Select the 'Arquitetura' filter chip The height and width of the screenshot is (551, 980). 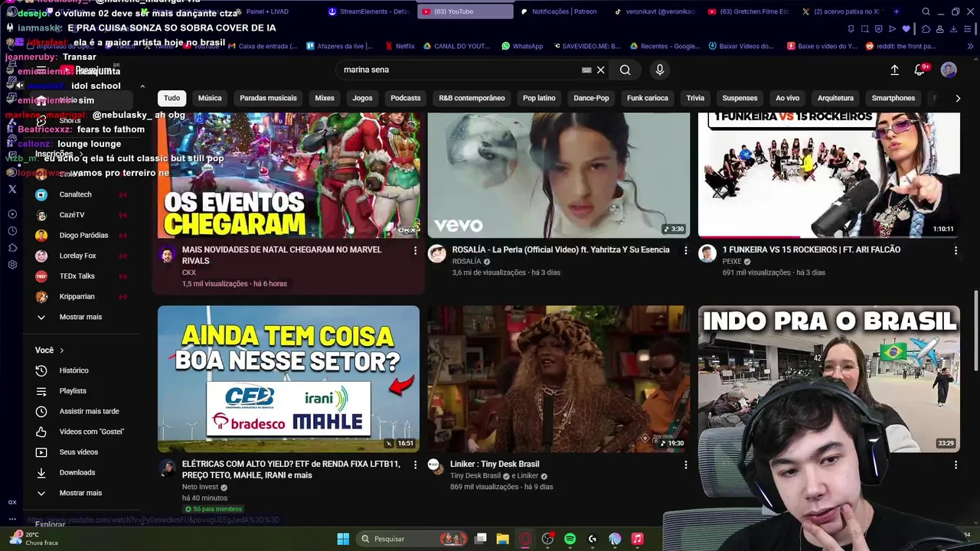[x=835, y=98]
